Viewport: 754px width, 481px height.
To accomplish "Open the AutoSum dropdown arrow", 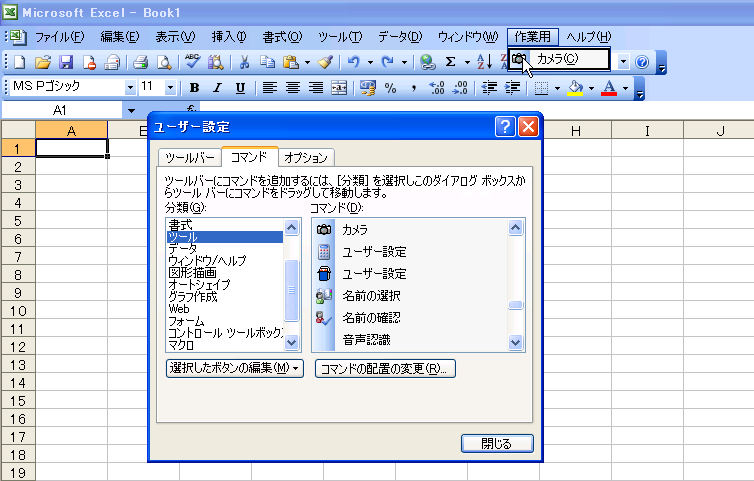I will [x=467, y=62].
